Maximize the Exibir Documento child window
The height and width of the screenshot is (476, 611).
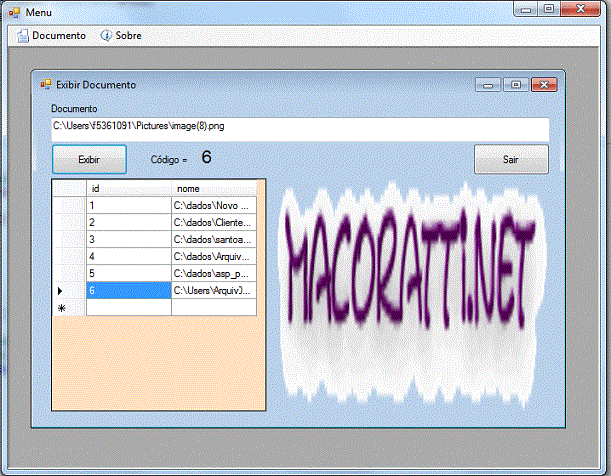(x=516, y=85)
